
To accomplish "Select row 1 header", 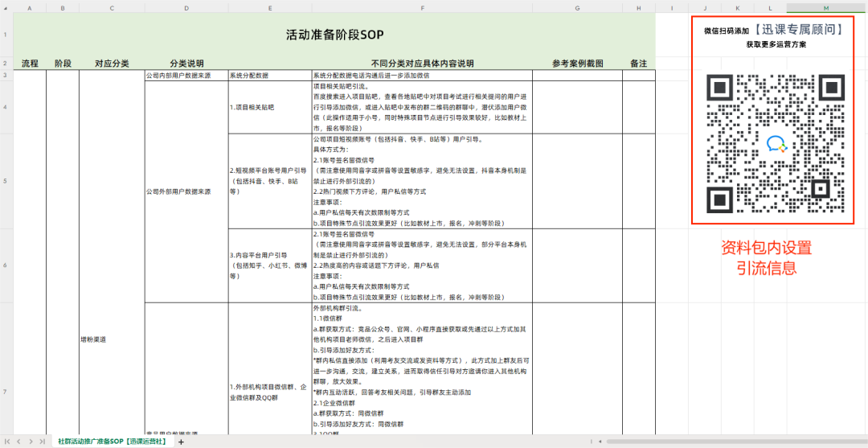I will [x=6, y=35].
